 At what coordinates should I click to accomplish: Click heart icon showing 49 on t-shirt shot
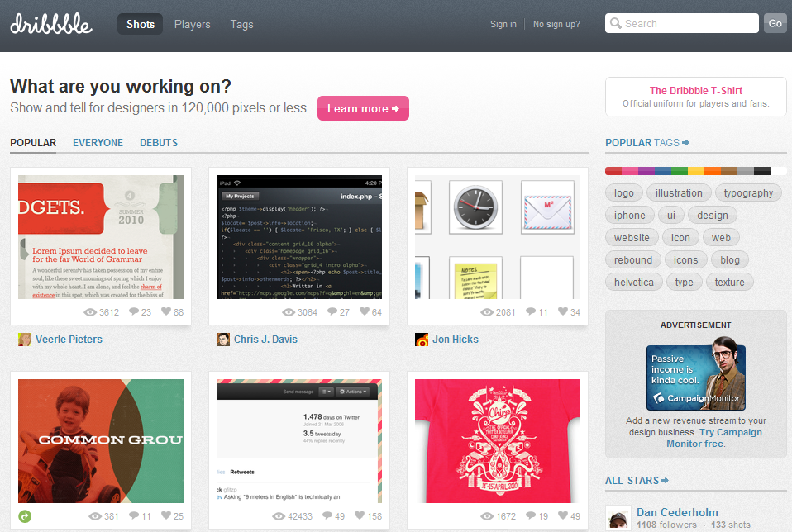563,515
